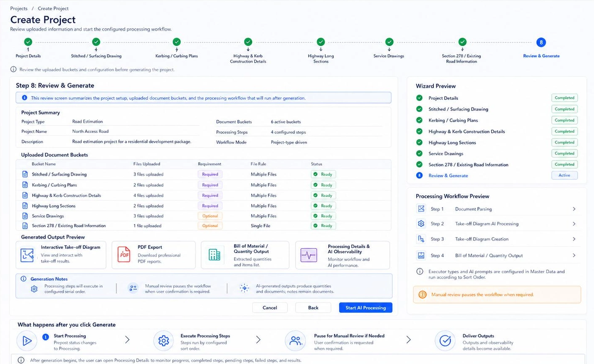Go to the Project Details wizard step
Viewport: 594px width, 364px height.
pyautogui.click(x=28, y=42)
